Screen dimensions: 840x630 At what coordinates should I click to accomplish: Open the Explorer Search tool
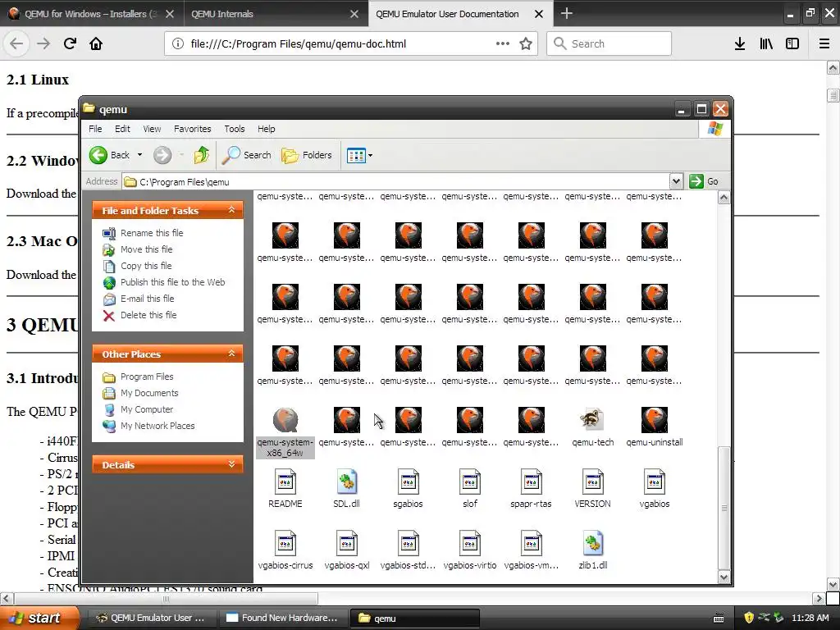click(x=247, y=155)
